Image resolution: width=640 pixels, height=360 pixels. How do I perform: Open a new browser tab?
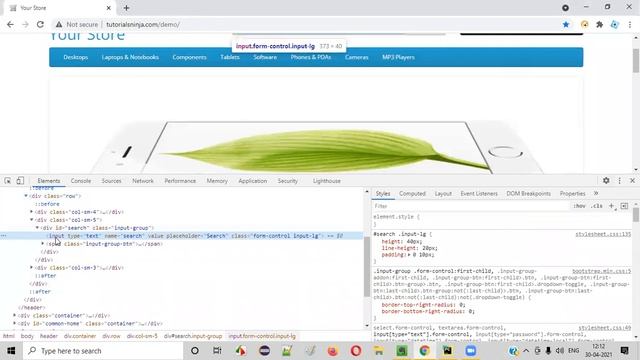click(x=126, y=8)
